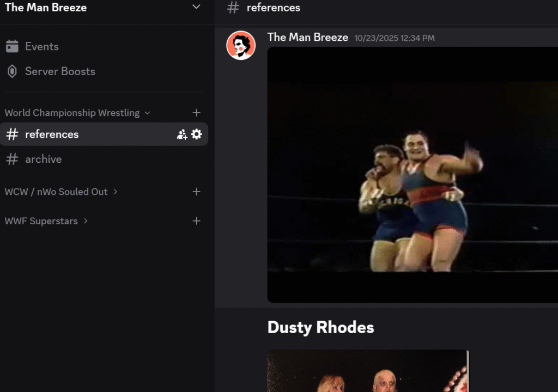Viewport: 558px width, 392px height.
Task: Open the Server Boosts menu item
Action: (x=60, y=71)
